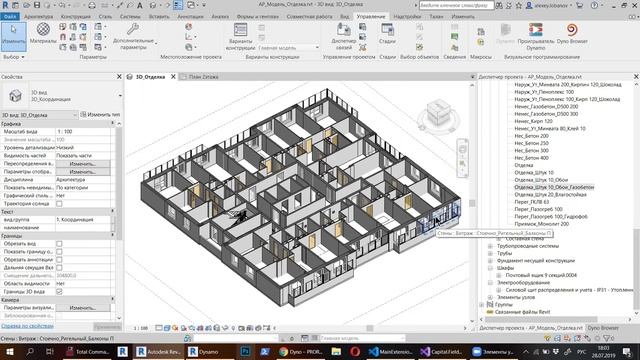Expand the Группы tree node

click(482, 304)
